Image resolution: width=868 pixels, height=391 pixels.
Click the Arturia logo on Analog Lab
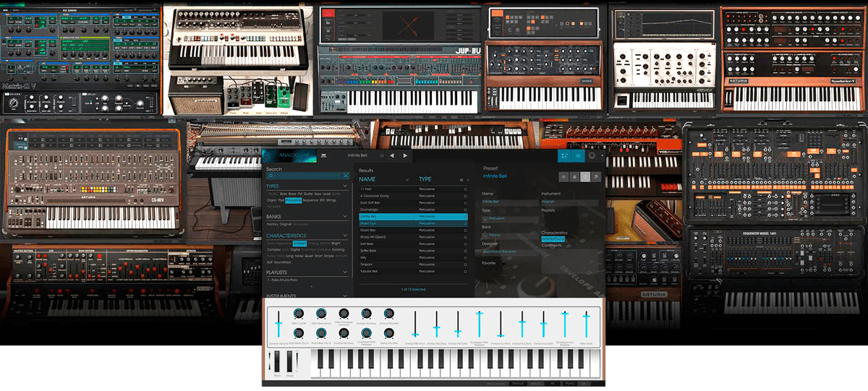(268, 155)
